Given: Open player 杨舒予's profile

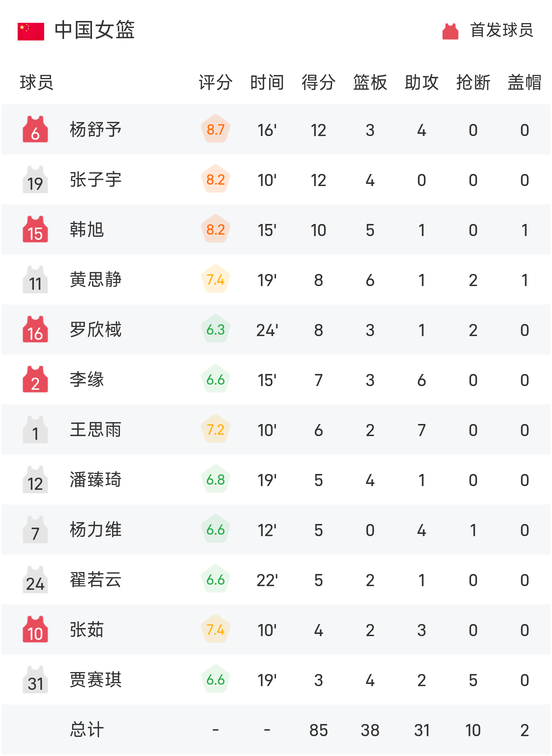Looking at the screenshot, I should click(96, 129).
